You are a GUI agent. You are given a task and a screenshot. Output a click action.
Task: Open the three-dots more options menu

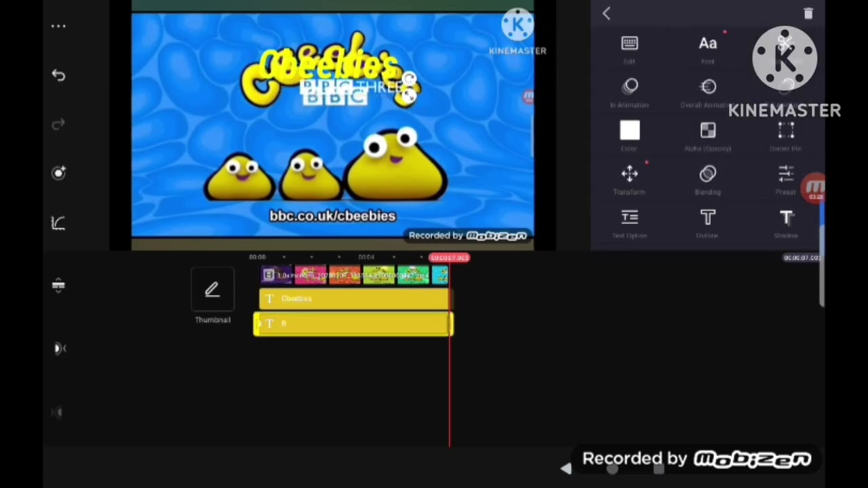pyautogui.click(x=58, y=26)
